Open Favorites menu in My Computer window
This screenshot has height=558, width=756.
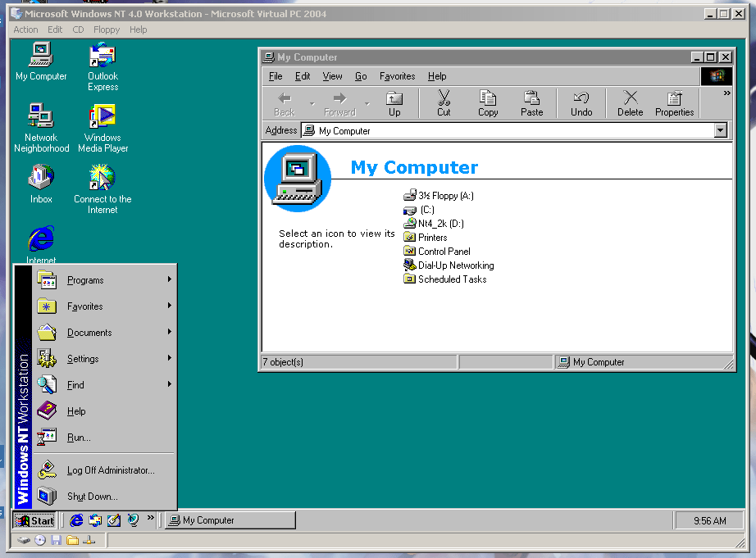click(x=398, y=76)
